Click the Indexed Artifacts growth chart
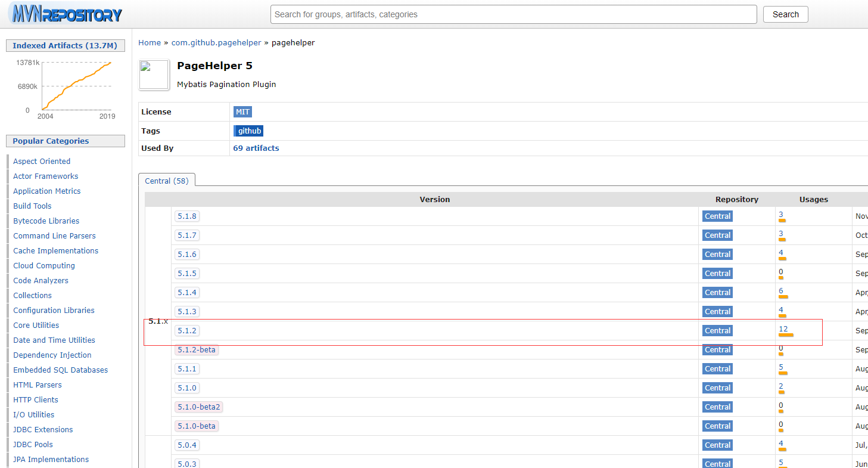868x468 pixels. pyautogui.click(x=65, y=88)
